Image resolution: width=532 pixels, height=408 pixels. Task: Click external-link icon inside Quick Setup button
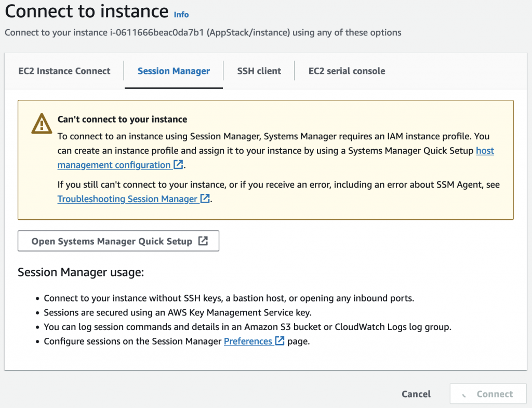[x=203, y=241]
